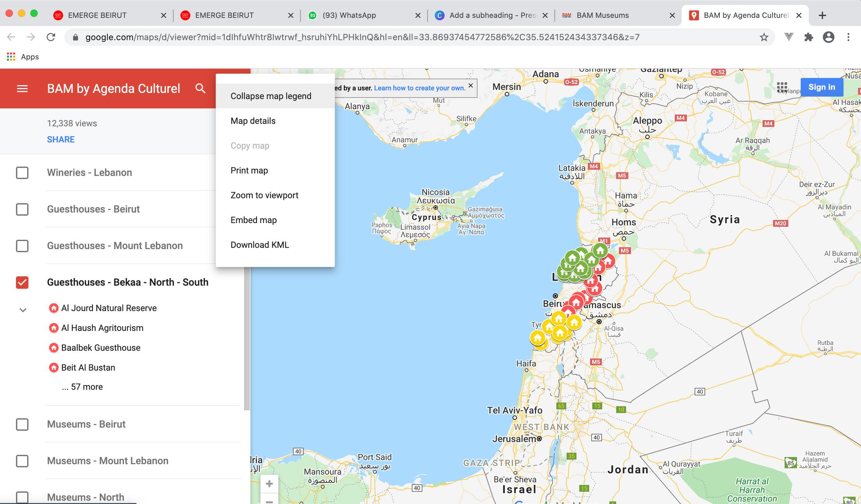Switch to the BAM Museums tab
Viewport: 861px width, 504px height.
coord(602,15)
